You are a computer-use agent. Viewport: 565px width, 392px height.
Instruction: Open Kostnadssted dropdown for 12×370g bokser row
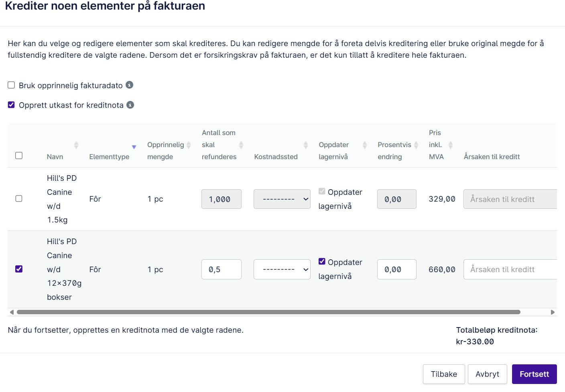pos(282,269)
